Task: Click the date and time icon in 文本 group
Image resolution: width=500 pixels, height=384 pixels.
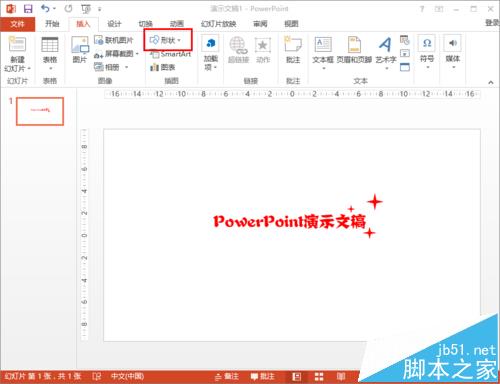Action: [405, 40]
